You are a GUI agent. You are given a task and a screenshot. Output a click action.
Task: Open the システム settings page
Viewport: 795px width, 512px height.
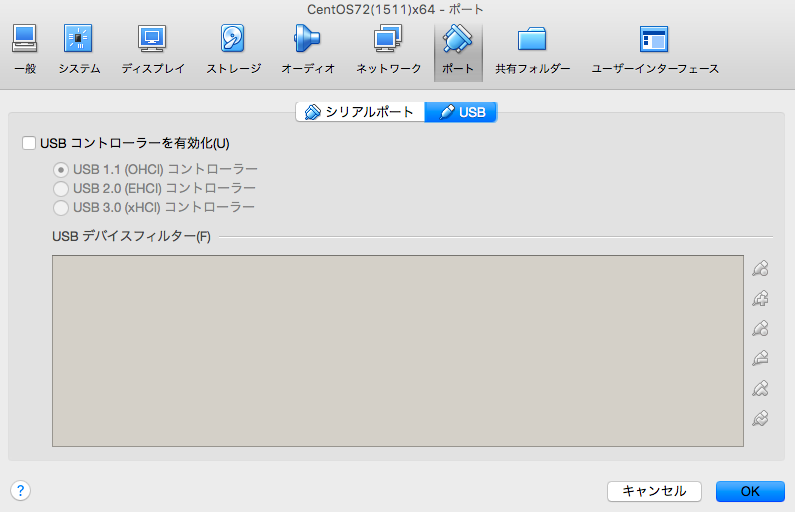point(79,50)
